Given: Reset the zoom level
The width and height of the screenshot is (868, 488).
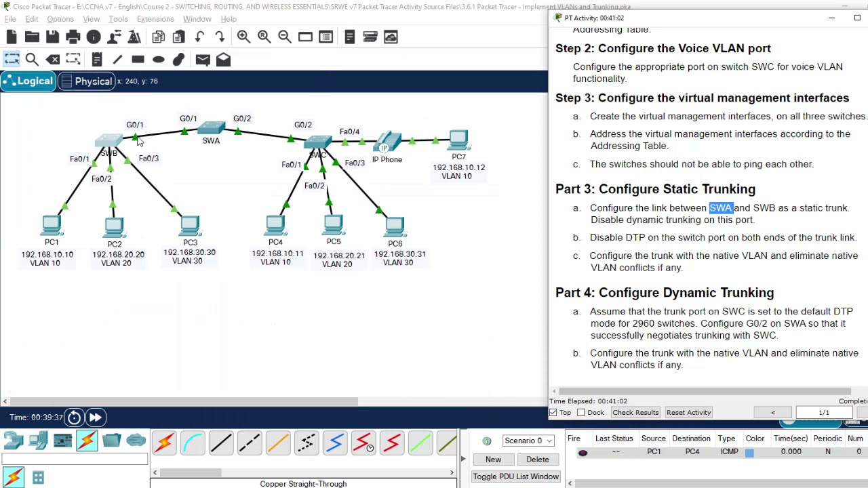Looking at the screenshot, I should (x=264, y=37).
